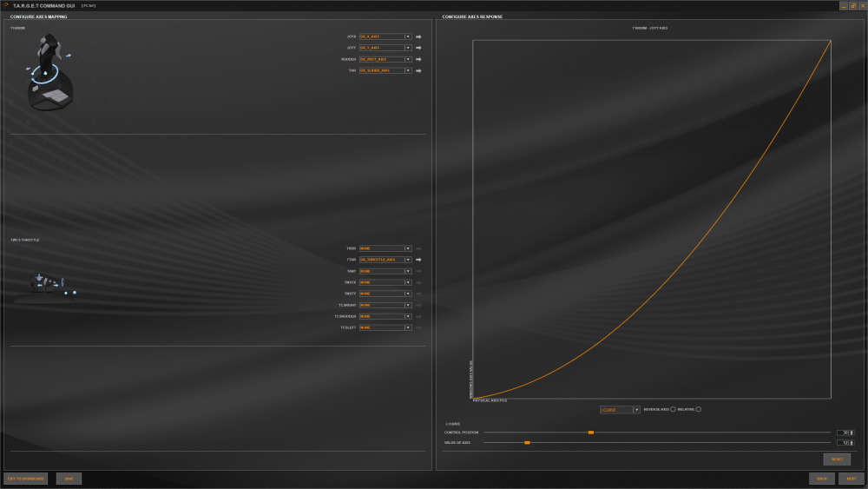Click the arrow icon next to RUDDER
868x489 pixels.
(x=418, y=59)
